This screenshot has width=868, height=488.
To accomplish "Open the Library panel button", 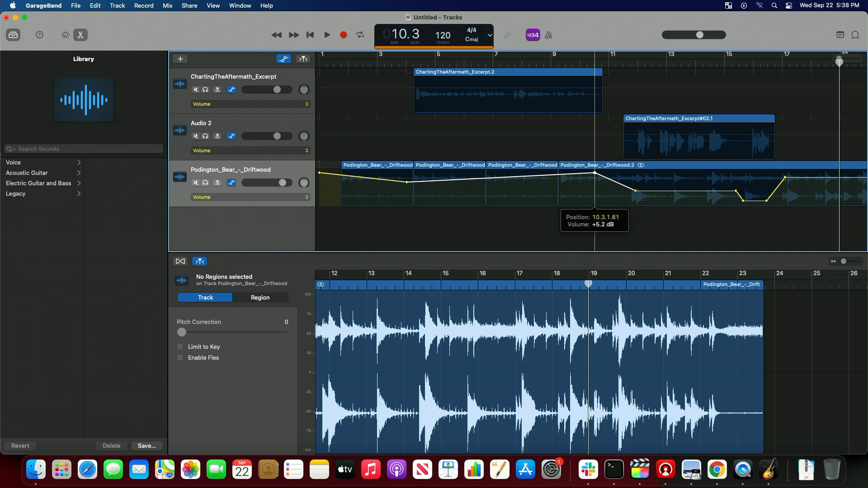I will (x=13, y=35).
